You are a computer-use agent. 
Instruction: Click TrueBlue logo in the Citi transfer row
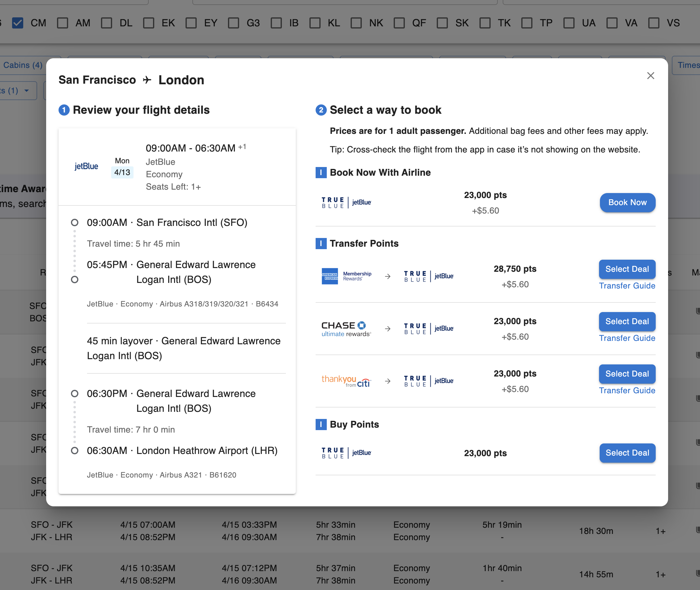(x=429, y=381)
